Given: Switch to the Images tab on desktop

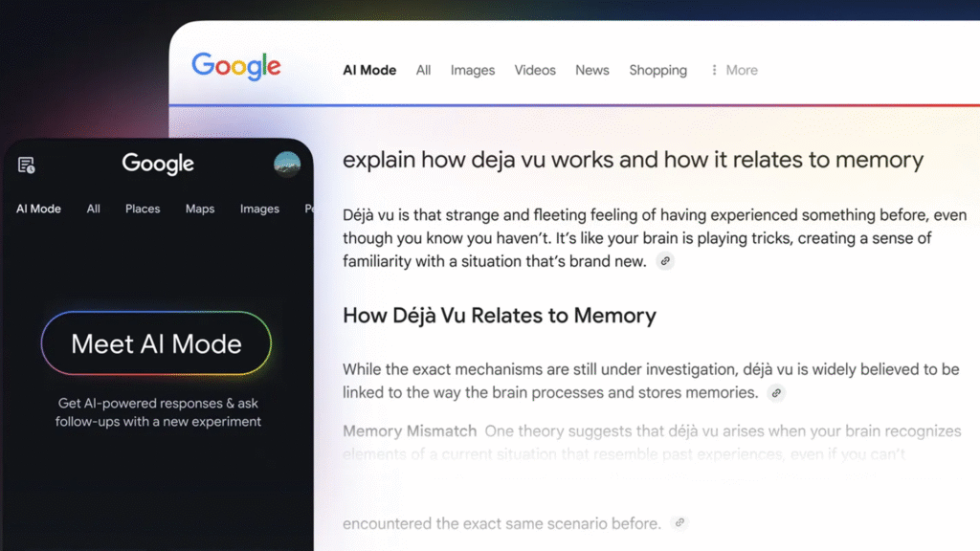Looking at the screenshot, I should click(x=473, y=70).
